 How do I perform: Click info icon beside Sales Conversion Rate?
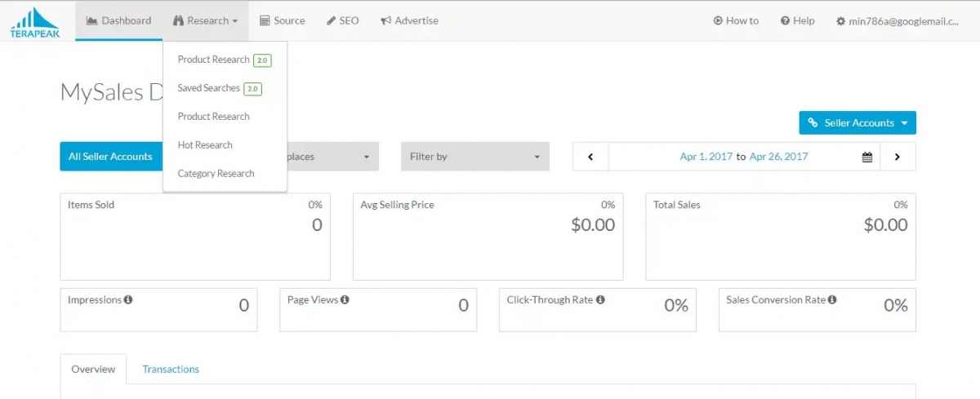tap(832, 299)
